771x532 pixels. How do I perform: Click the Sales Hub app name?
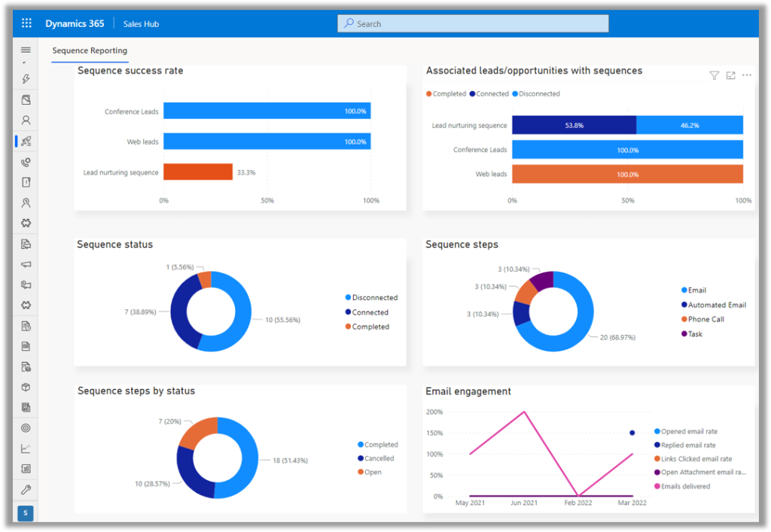(x=141, y=24)
